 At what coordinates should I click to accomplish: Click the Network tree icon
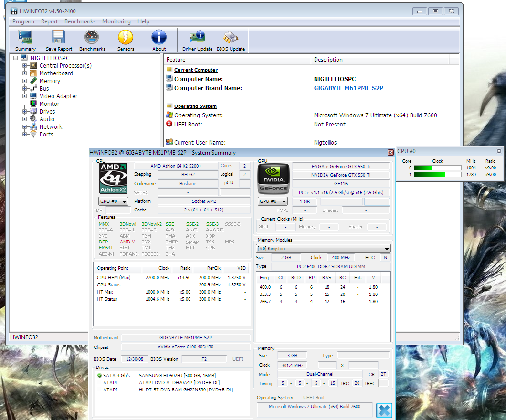point(33,127)
